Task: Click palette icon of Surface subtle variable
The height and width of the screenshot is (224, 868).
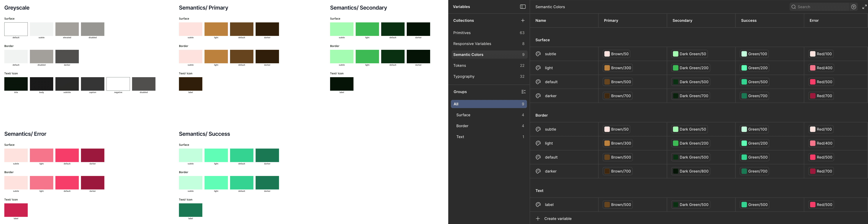Action: point(538,54)
